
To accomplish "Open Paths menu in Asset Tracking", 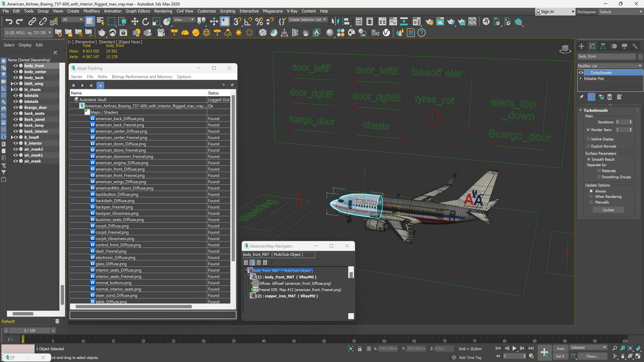I will [102, 77].
